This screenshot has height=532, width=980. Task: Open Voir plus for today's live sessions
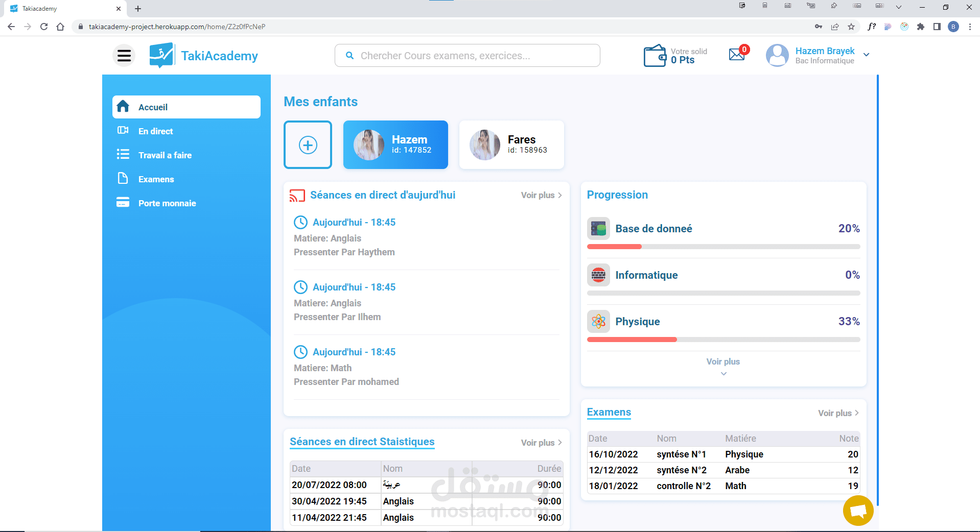pos(542,195)
